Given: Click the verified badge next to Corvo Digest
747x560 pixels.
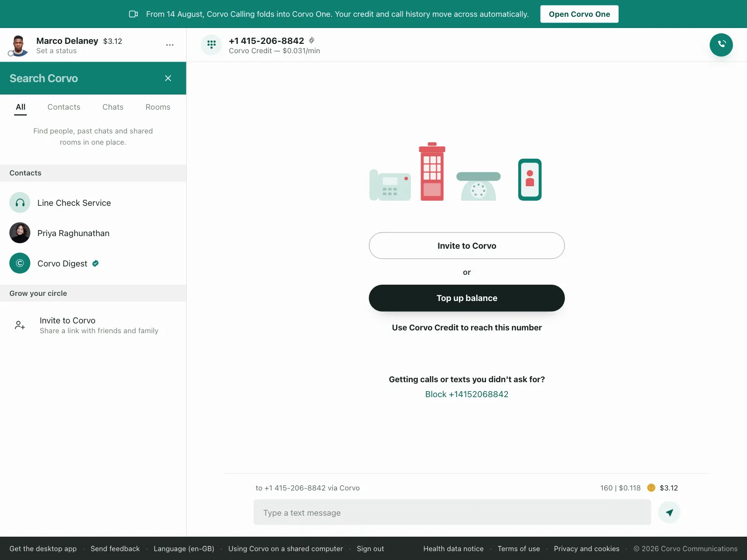Looking at the screenshot, I should pos(95,263).
